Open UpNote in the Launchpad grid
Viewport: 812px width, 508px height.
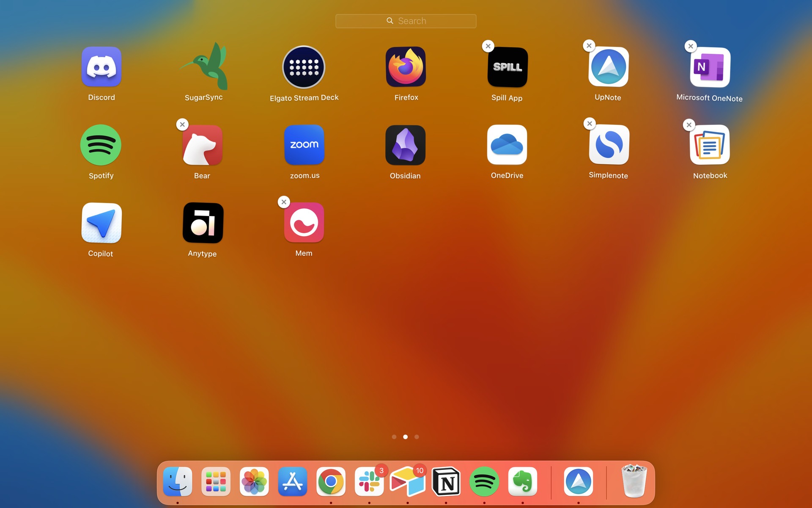(609, 67)
